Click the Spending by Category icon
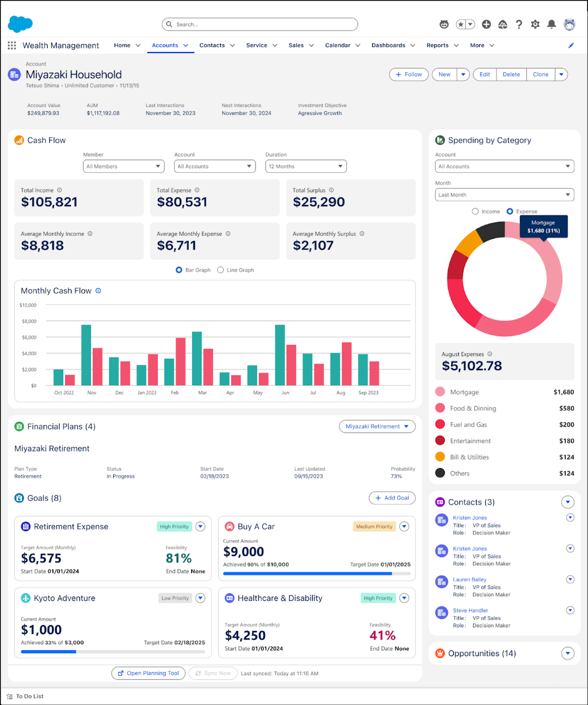 [x=440, y=140]
